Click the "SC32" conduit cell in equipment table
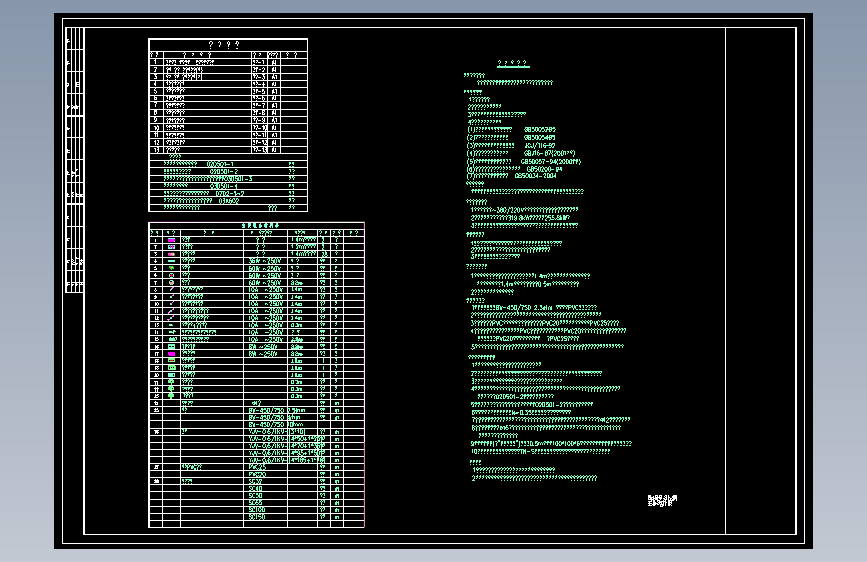Viewport: 867px width, 562px height. pos(255,482)
